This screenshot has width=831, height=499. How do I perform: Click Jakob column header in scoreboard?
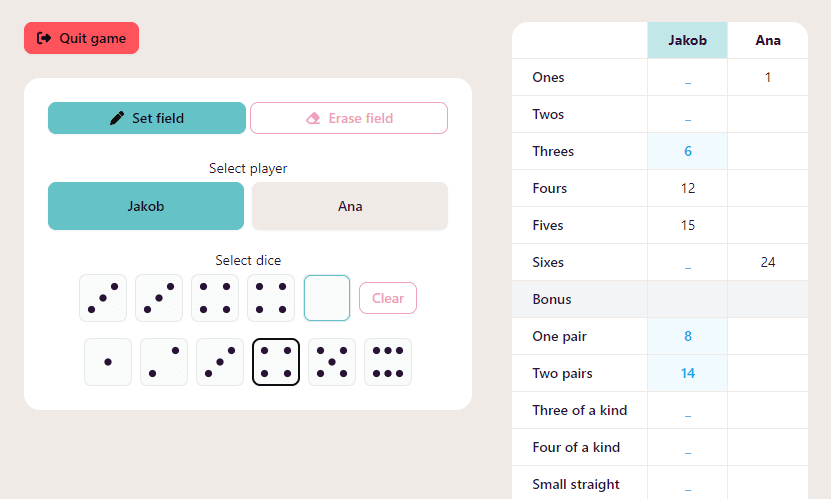(x=687, y=41)
